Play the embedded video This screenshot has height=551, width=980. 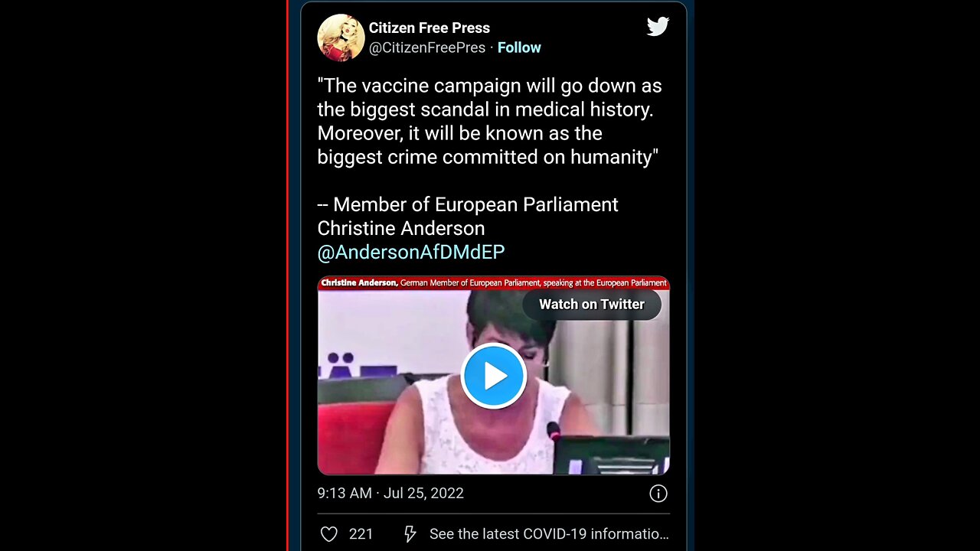pos(494,376)
